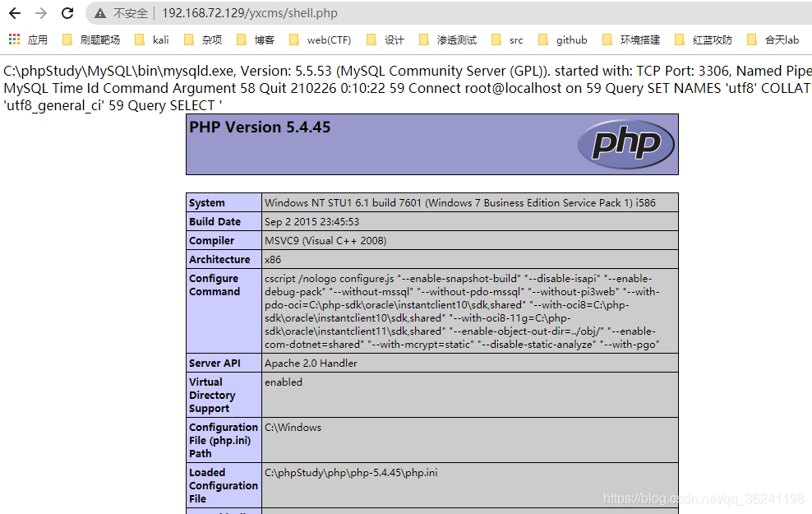The image size is (812, 514).
Task: Open the Apps grid shortcut in the bookmarks bar
Action: tap(28, 40)
